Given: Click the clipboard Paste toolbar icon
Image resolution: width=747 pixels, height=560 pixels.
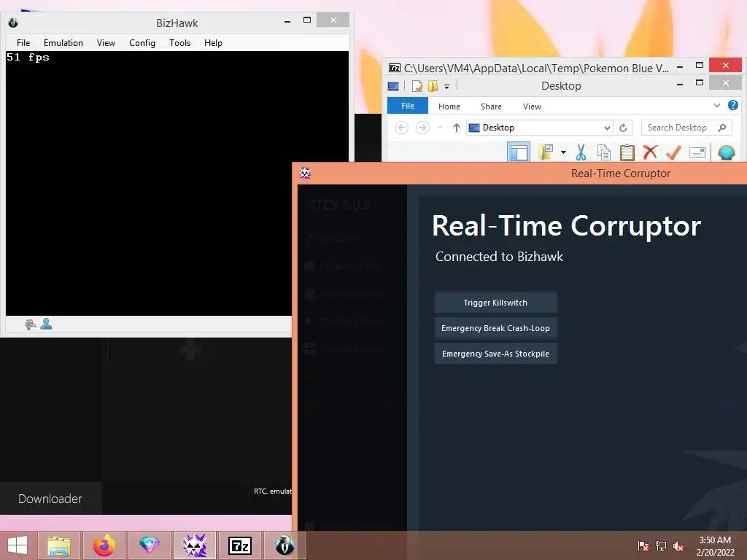Looking at the screenshot, I should coord(627,152).
